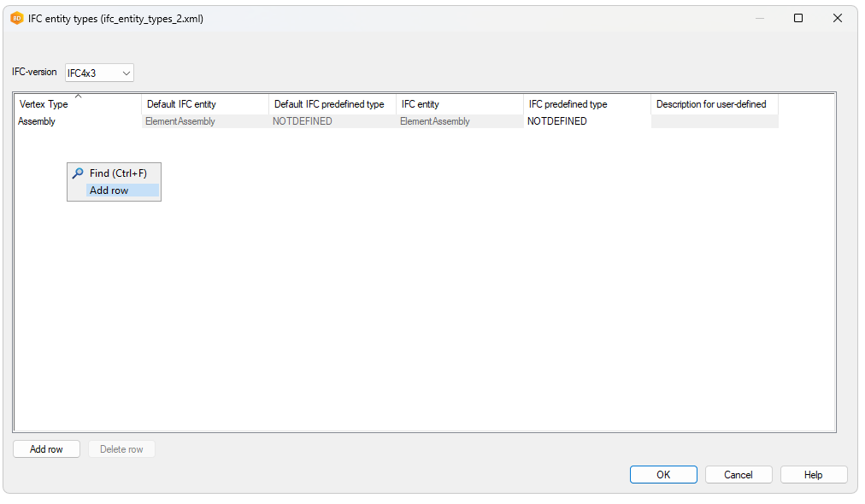Sort by Vertex Type column header
Image resolution: width=865 pixels, height=504 pixels.
pyautogui.click(x=44, y=104)
